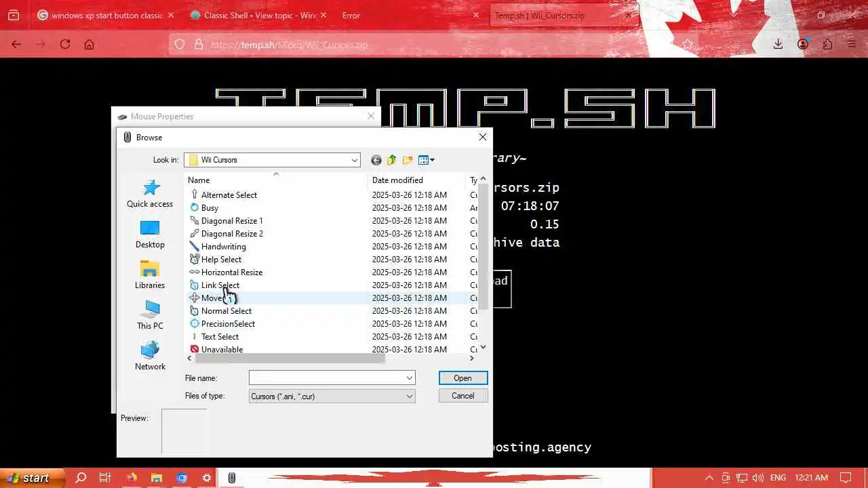
Task: Close the Error browser tab
Action: 476,15
